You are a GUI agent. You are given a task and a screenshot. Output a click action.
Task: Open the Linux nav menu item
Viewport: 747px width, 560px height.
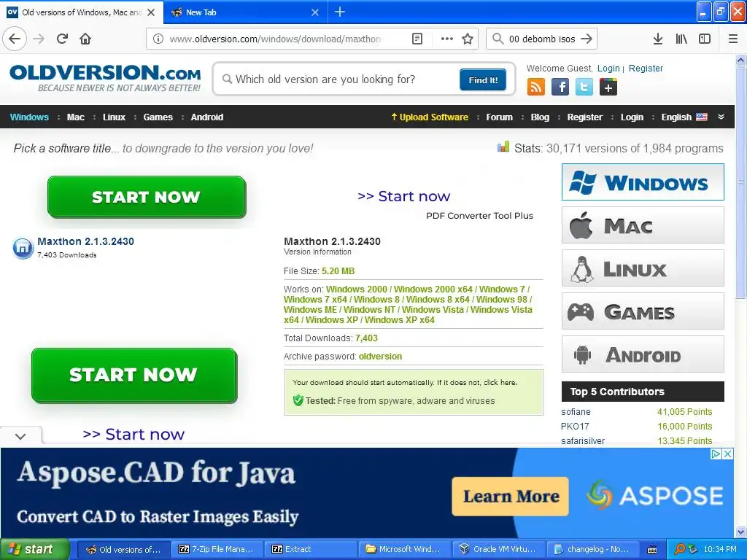[114, 117]
